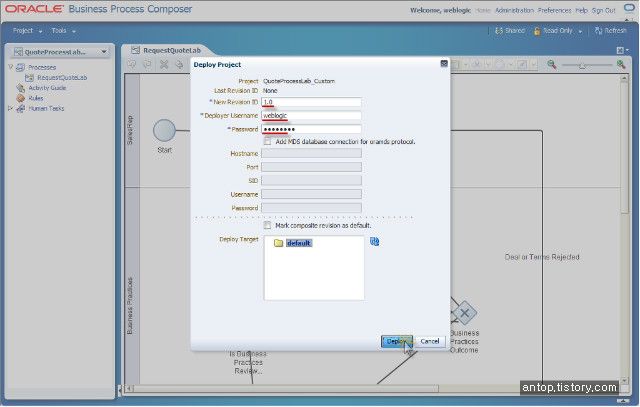Image resolution: width=640 pixels, height=407 pixels.
Task: Collapse the Processes tree node
Action: coord(11,67)
